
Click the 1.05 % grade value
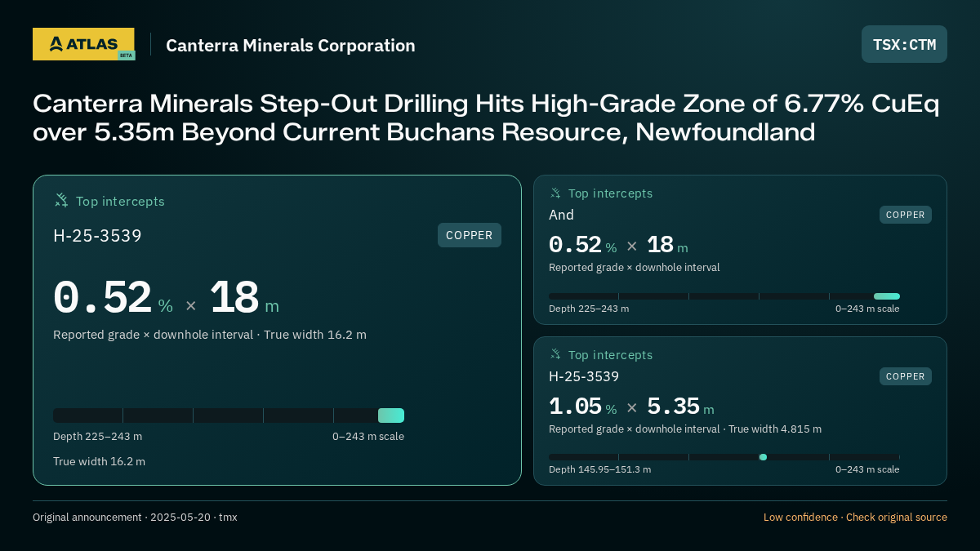click(x=582, y=407)
